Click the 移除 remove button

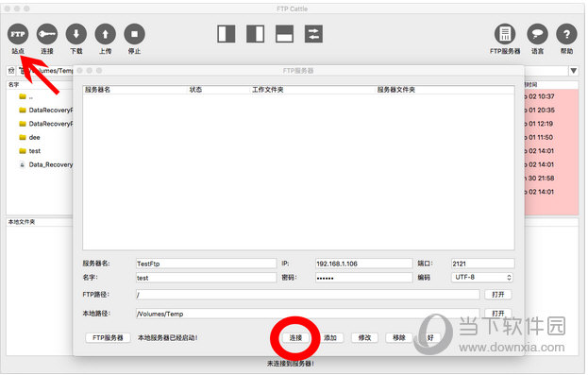(399, 337)
